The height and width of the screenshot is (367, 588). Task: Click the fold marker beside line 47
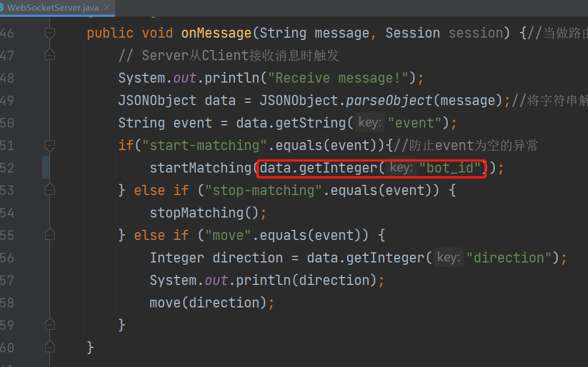(50, 55)
